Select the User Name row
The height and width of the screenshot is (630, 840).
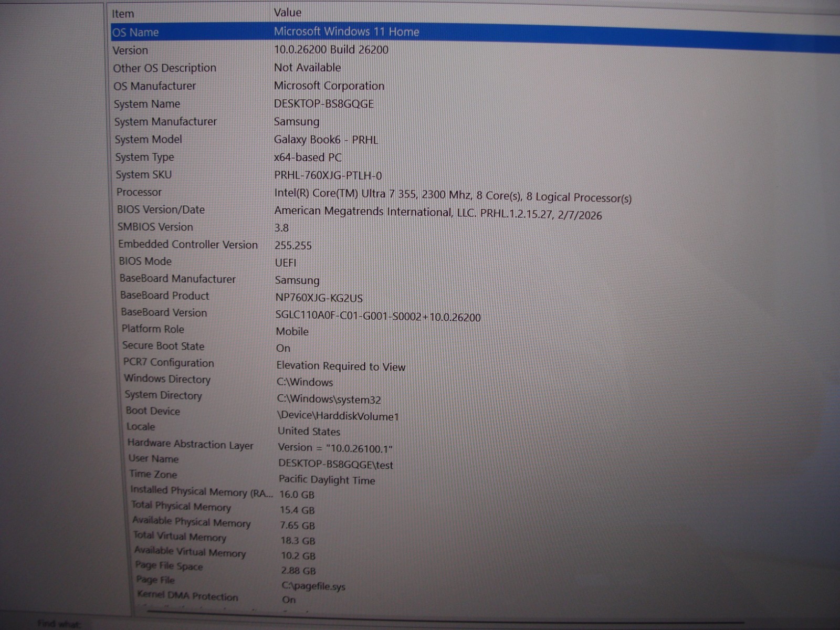click(x=154, y=459)
